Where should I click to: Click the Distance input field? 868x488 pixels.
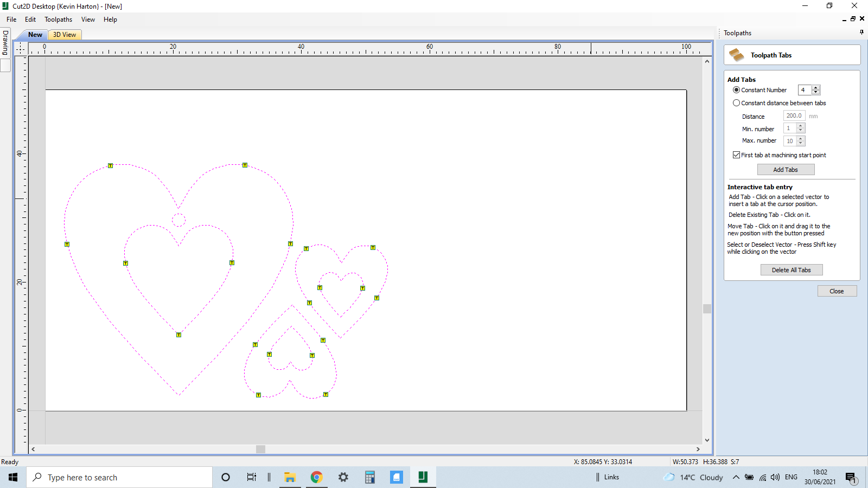click(794, 116)
